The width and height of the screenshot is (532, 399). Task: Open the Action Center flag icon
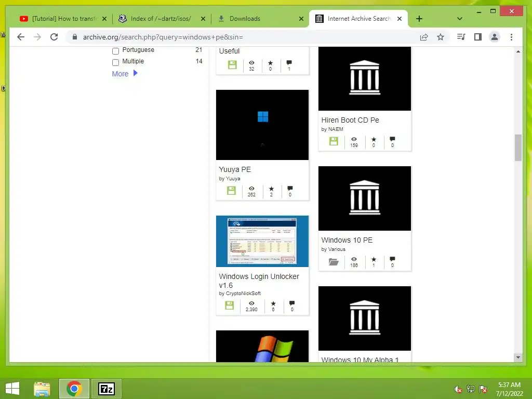click(x=483, y=389)
